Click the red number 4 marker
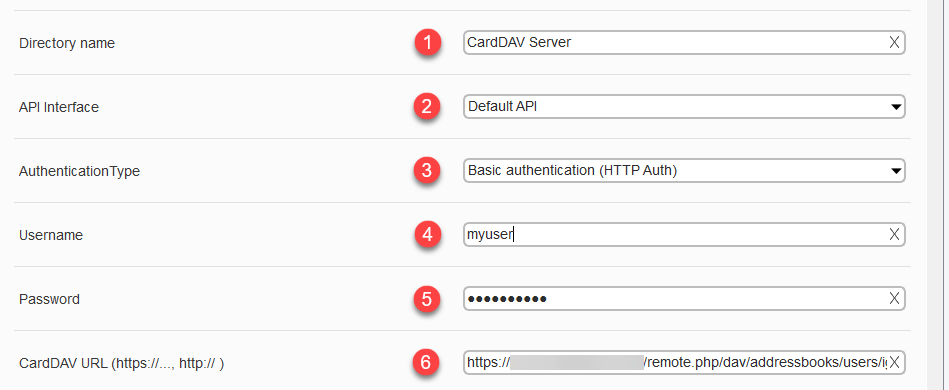 pyautogui.click(x=428, y=235)
